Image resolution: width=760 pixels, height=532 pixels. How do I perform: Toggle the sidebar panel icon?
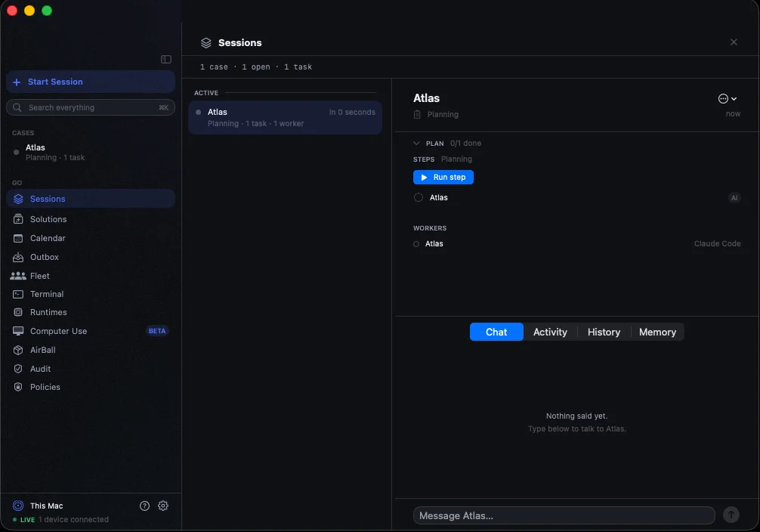click(165, 59)
